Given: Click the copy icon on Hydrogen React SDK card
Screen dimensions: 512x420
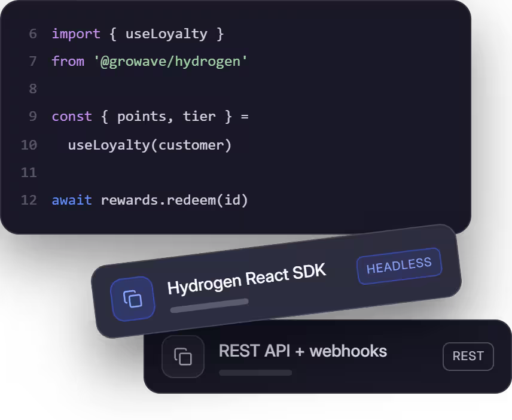Looking at the screenshot, I should pyautogui.click(x=133, y=299).
